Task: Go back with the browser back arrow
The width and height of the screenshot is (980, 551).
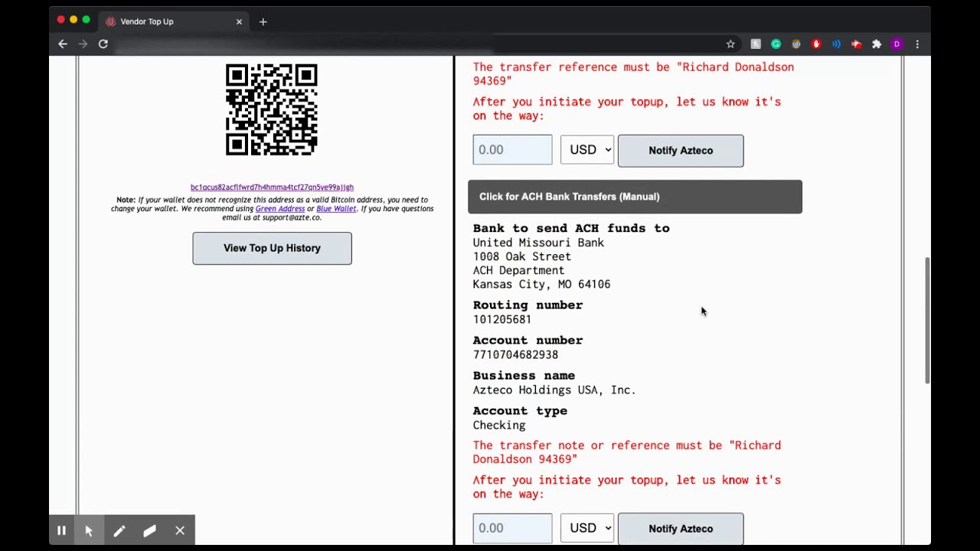Action: click(63, 44)
